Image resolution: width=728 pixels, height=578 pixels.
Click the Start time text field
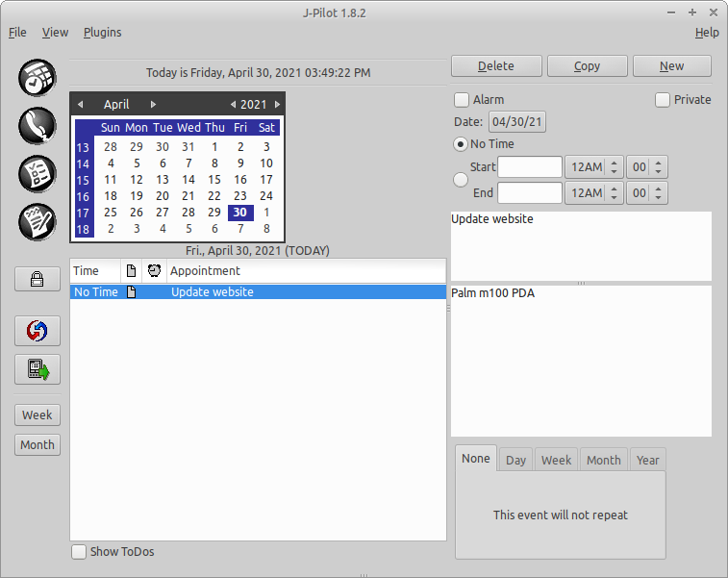point(530,167)
